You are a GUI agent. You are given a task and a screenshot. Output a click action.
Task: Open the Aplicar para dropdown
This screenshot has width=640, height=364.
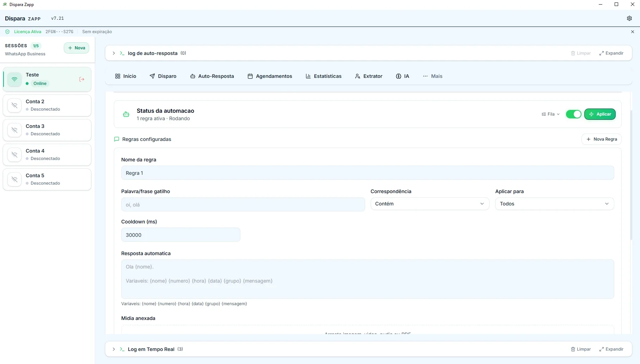pos(554,204)
